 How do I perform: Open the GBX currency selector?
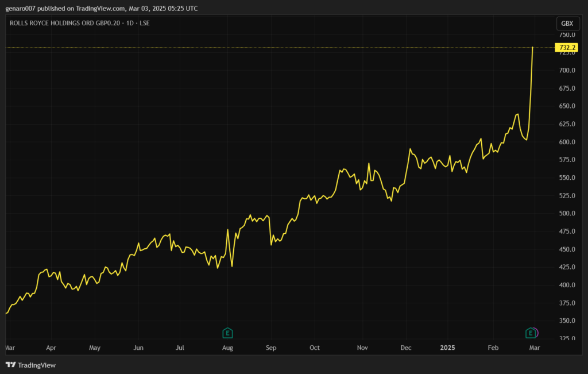pyautogui.click(x=567, y=24)
